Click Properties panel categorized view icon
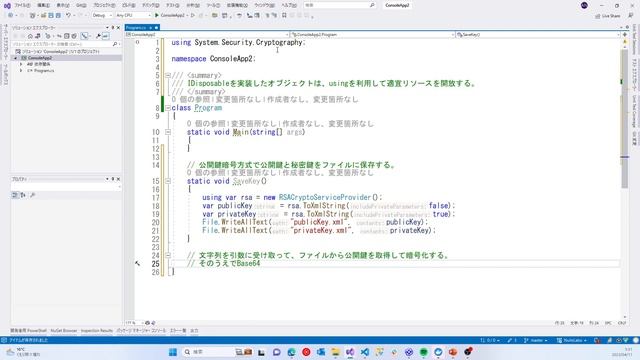 pos(15,195)
